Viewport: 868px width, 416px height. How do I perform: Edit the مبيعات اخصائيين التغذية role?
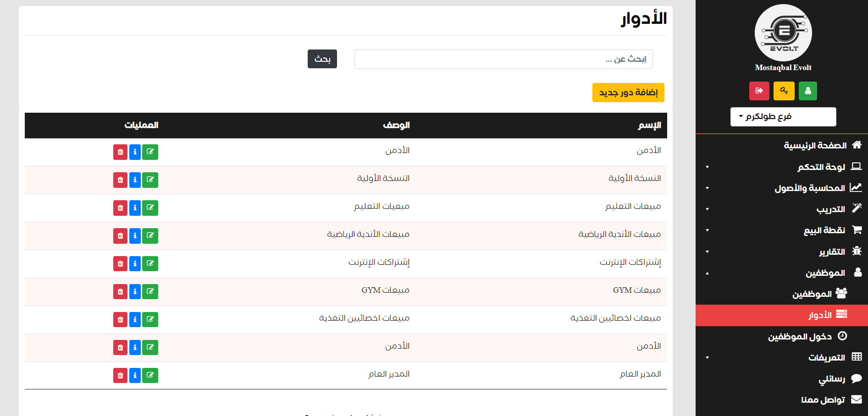150,320
